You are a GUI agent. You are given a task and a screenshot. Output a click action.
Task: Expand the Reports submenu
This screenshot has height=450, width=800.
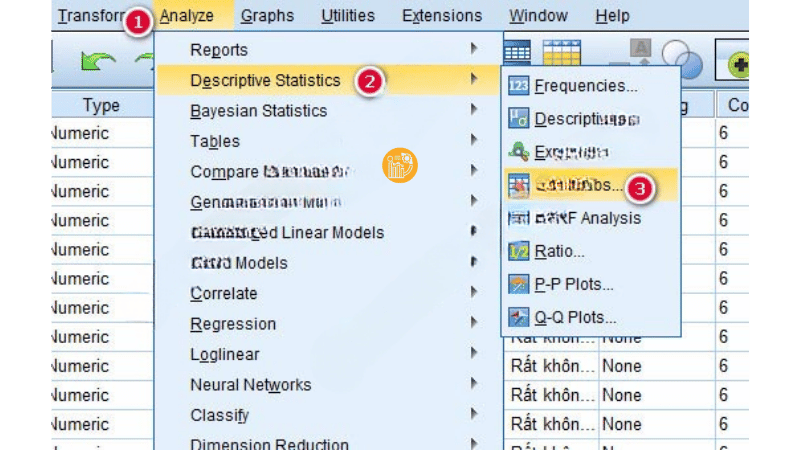coord(328,49)
